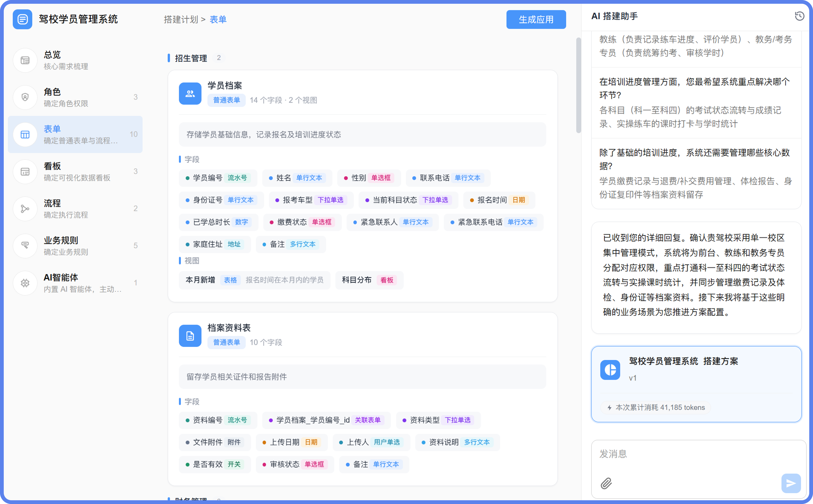Click the paperclip attachment icon

coord(606,483)
